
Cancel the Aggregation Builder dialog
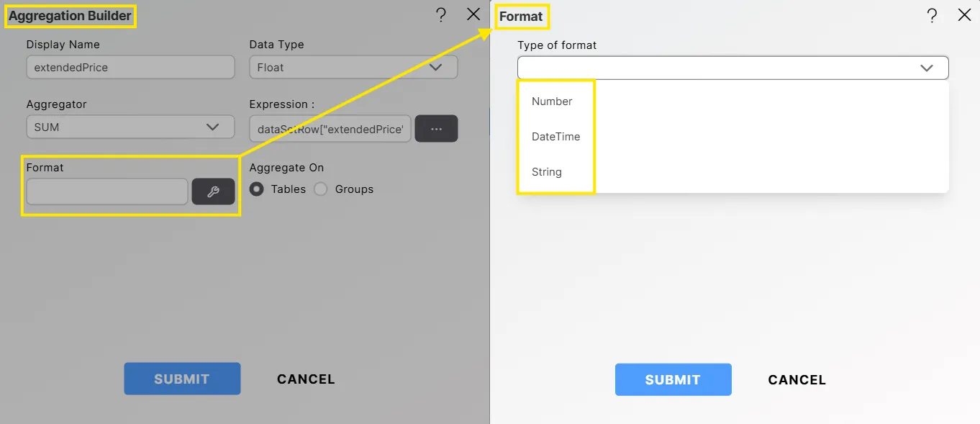(306, 379)
